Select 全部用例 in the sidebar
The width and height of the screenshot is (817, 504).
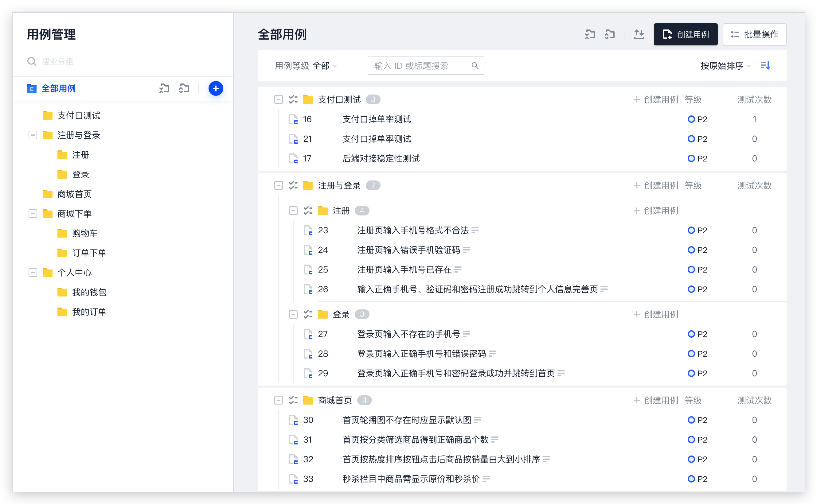point(58,88)
